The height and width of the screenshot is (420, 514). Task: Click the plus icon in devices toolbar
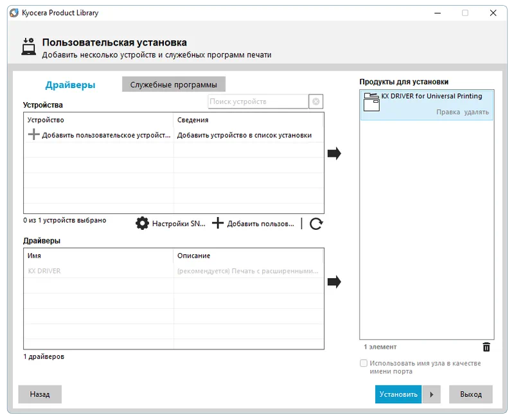coord(218,223)
